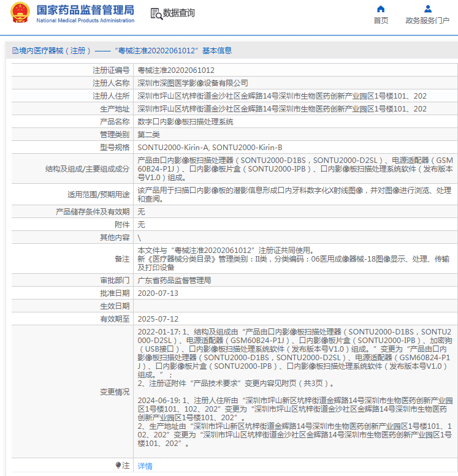
Task: Go to 首页 text link
Action: [x=381, y=21]
